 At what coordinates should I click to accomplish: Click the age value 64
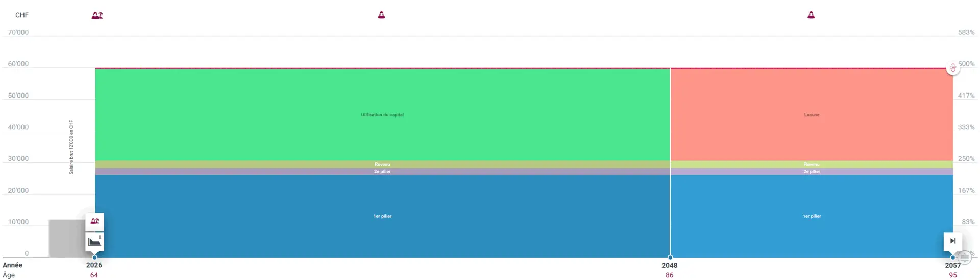(94, 275)
